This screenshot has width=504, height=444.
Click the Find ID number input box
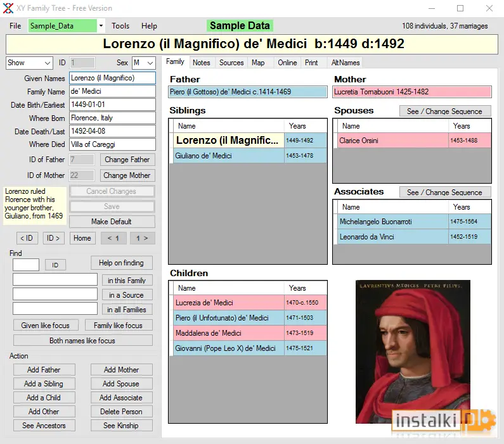tap(26, 265)
